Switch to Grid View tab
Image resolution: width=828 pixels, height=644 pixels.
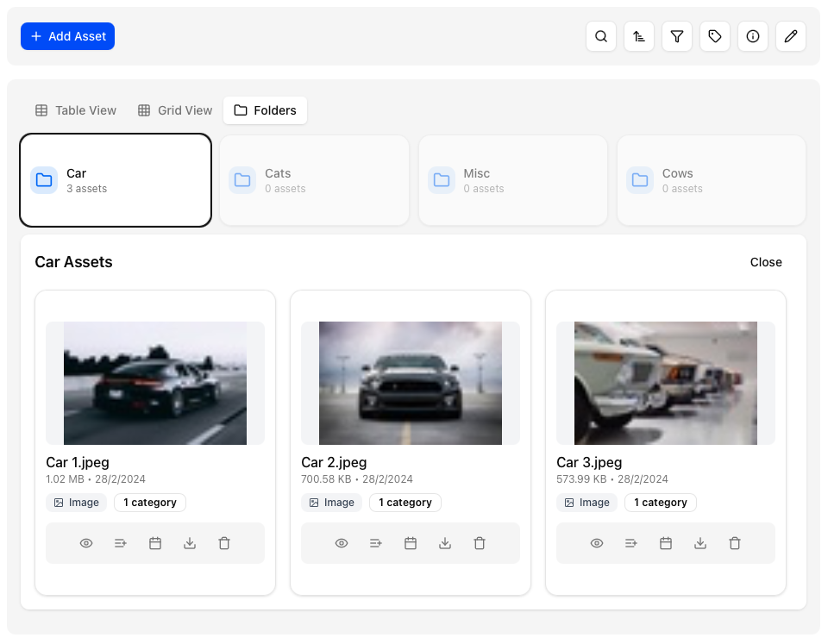tap(175, 110)
